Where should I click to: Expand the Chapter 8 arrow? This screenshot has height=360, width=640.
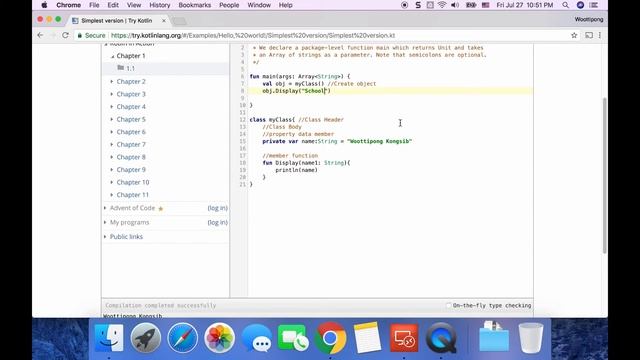(x=111, y=157)
